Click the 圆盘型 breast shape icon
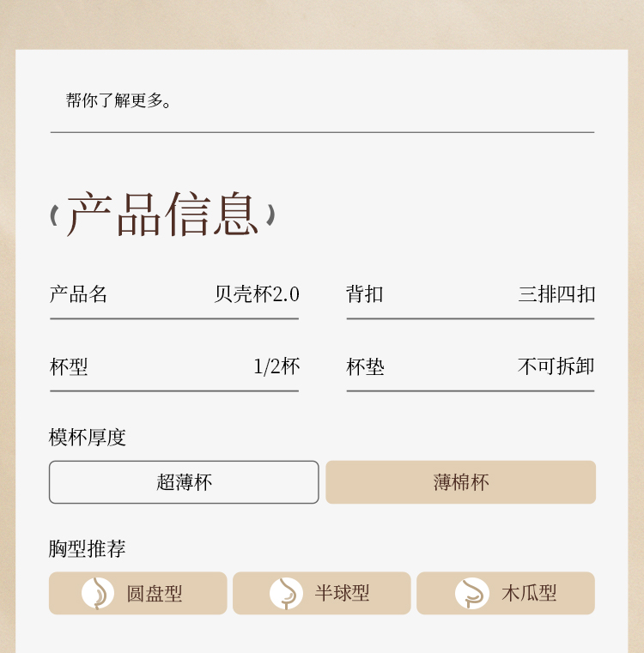 click(98, 593)
